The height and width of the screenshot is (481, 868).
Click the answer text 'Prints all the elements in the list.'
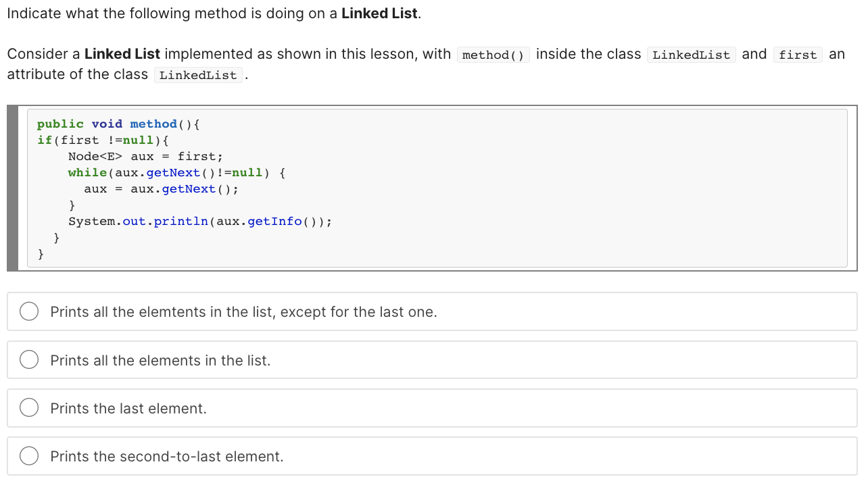pos(160,361)
